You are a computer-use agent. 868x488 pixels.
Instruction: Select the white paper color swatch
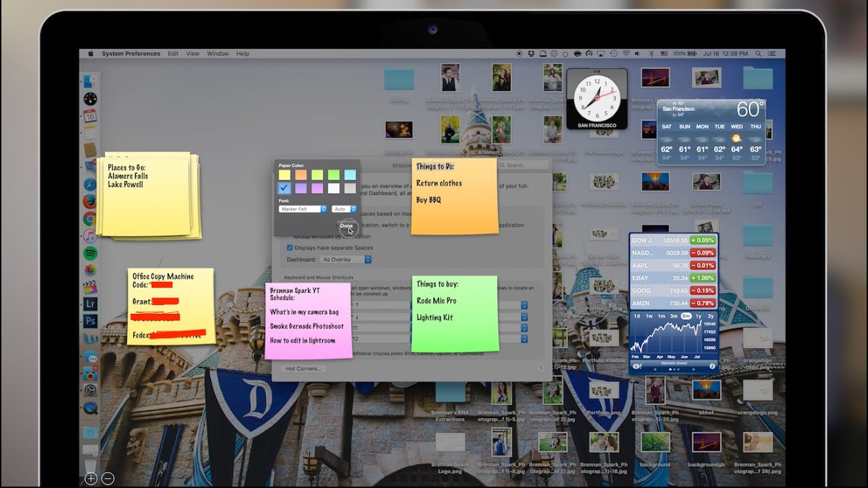334,188
